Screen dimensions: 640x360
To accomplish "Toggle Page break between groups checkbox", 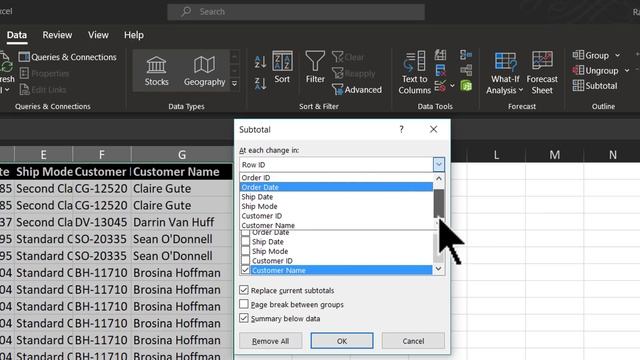I will click(x=244, y=304).
